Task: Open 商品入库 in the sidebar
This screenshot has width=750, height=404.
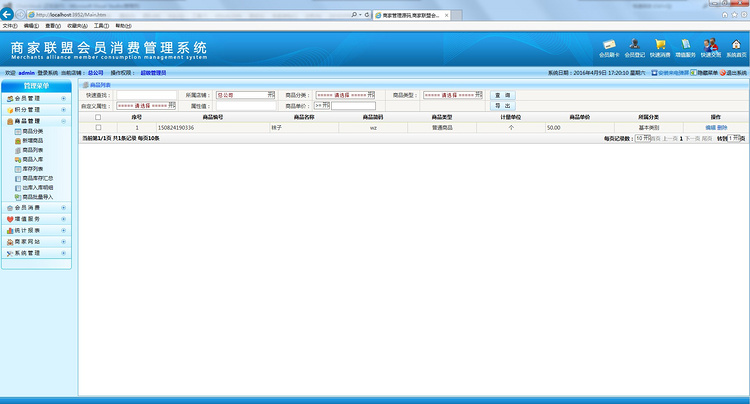Action: 32,159
